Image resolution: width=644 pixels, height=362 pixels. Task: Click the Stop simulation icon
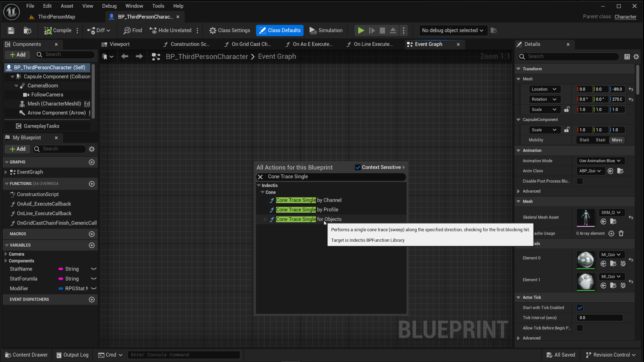[382, 31]
